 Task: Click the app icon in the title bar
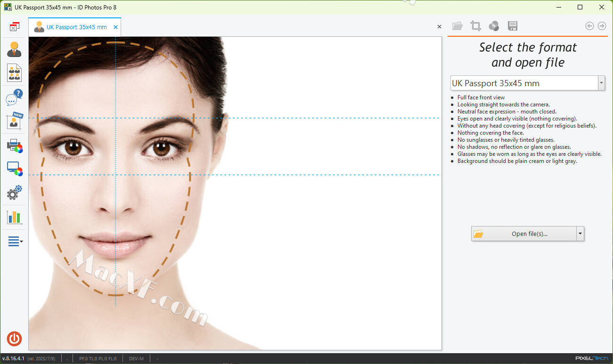8,7
